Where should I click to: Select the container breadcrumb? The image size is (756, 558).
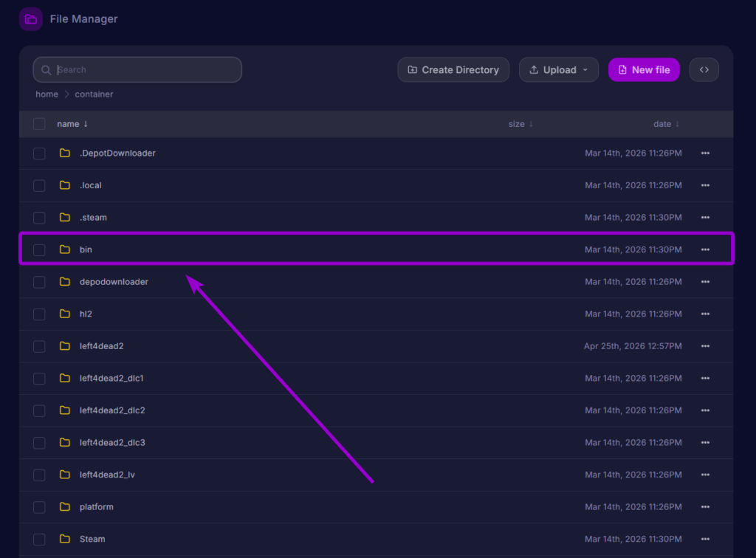tap(94, 94)
